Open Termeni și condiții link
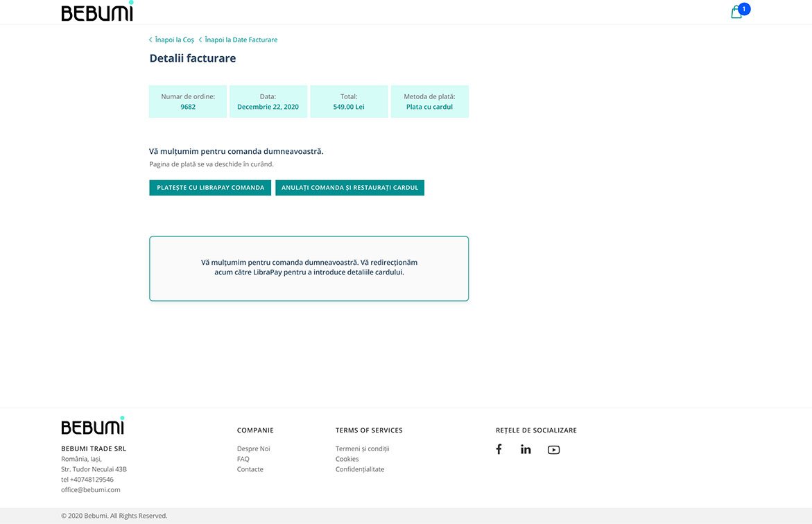Image resolution: width=812 pixels, height=524 pixels. pos(362,448)
